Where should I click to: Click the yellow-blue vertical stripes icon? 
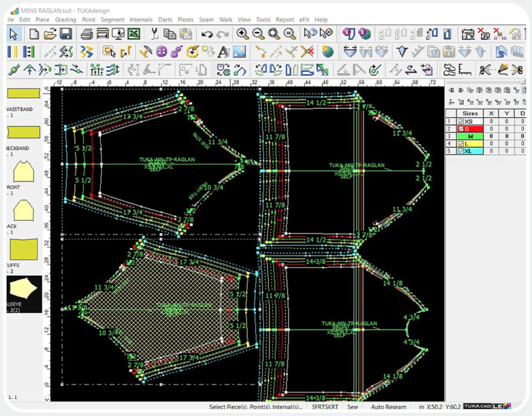pos(13,52)
